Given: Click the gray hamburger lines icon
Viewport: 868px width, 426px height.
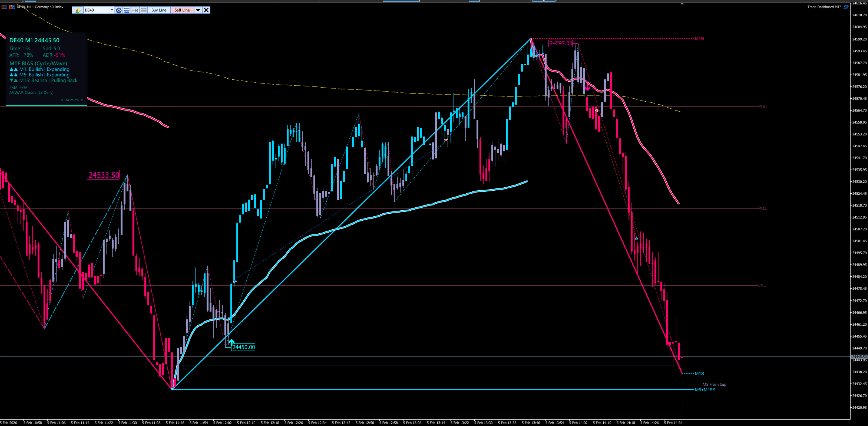Looking at the screenshot, I should click(x=144, y=10).
